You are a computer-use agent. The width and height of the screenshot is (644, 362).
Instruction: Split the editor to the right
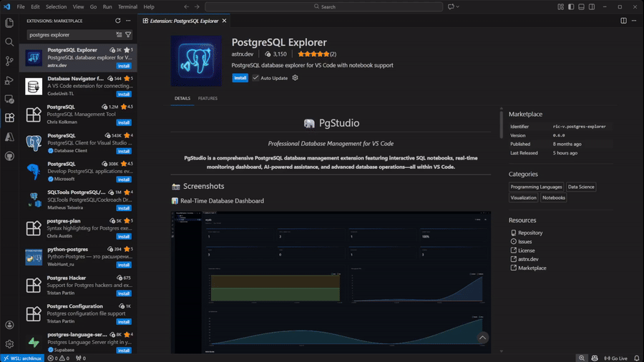click(x=623, y=21)
